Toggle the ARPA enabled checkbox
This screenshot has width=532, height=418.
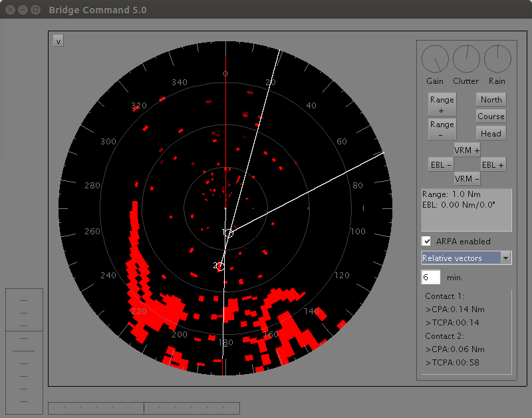click(426, 241)
